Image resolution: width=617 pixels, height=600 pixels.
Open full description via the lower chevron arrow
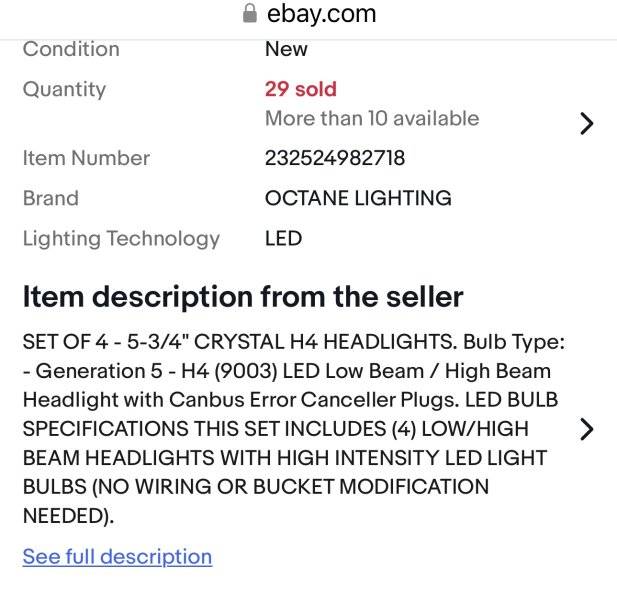[x=586, y=429]
